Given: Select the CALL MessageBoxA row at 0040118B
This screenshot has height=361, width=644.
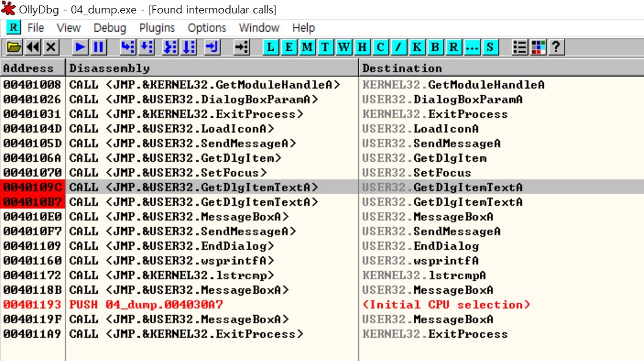Looking at the screenshot, I should pyautogui.click(x=322, y=290).
